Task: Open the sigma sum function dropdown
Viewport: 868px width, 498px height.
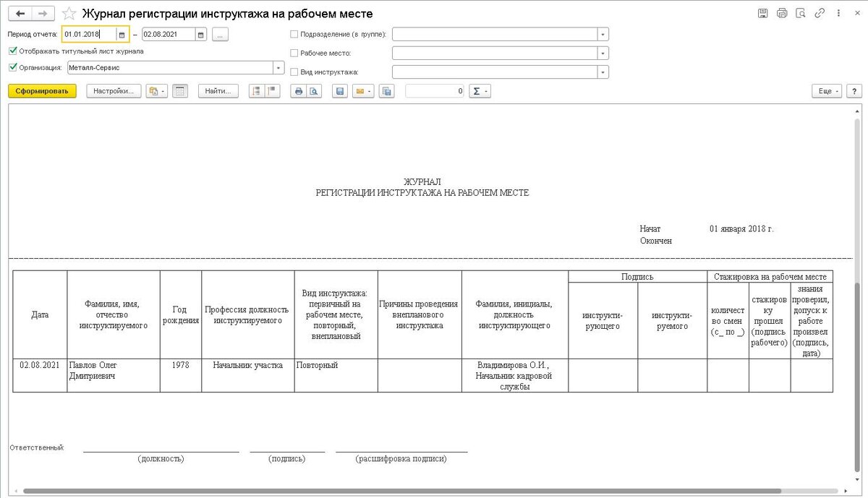Action: [480, 91]
